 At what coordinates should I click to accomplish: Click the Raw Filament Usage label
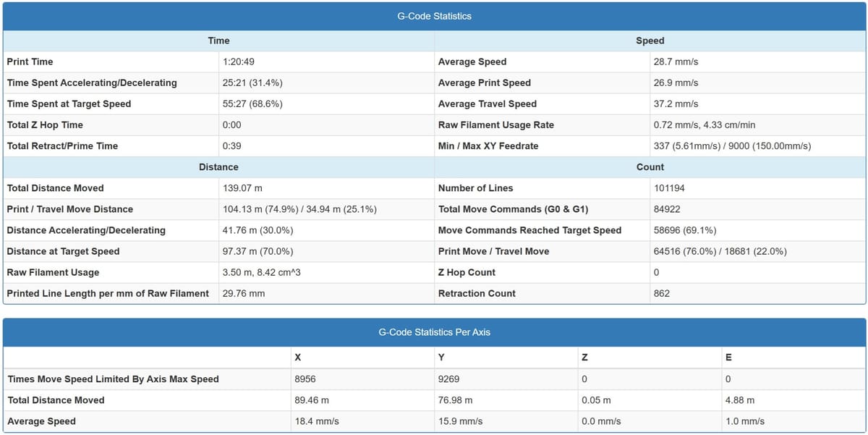pyautogui.click(x=53, y=272)
